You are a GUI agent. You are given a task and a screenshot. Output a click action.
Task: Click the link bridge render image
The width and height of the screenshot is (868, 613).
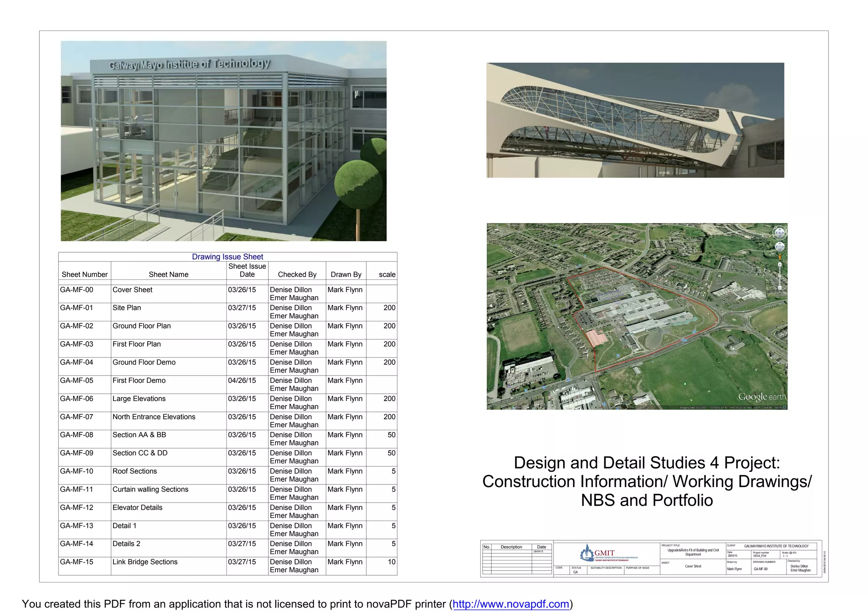coord(635,120)
